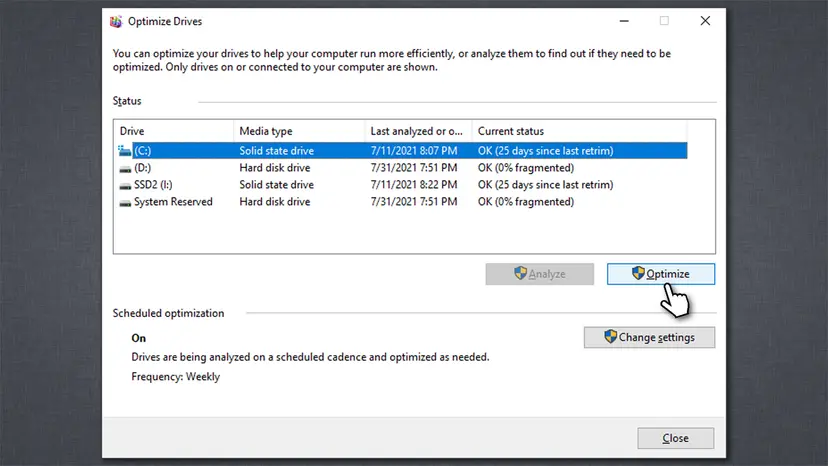Screen dimensions: 828x466
Task: Click System Reserved status 'OK (0% fragmented)'
Action: tap(526, 201)
